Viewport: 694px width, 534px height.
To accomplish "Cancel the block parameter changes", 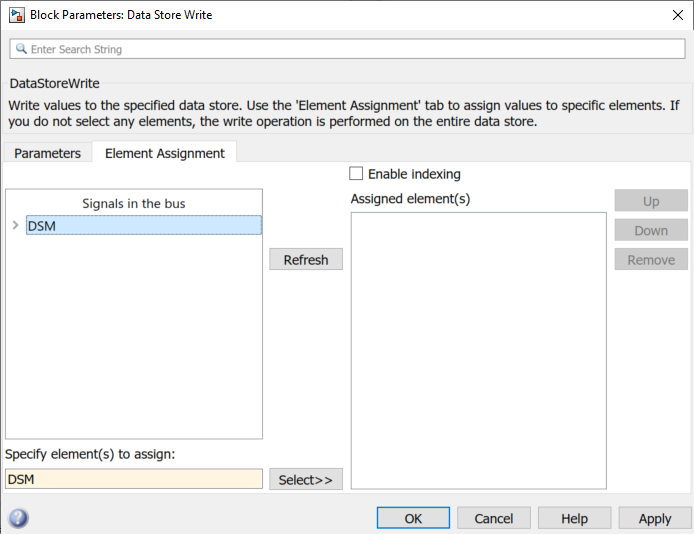I will [x=493, y=518].
